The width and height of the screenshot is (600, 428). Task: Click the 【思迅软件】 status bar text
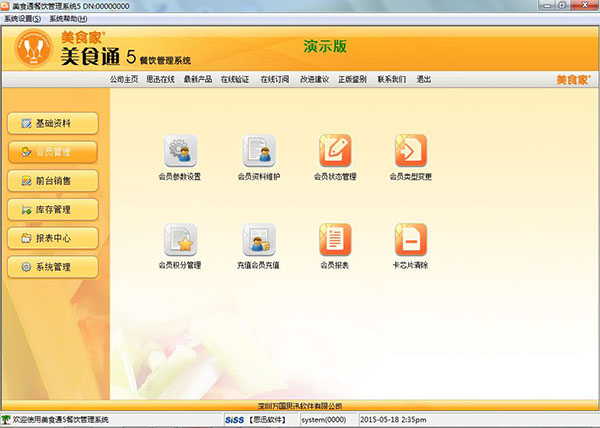pos(268,420)
